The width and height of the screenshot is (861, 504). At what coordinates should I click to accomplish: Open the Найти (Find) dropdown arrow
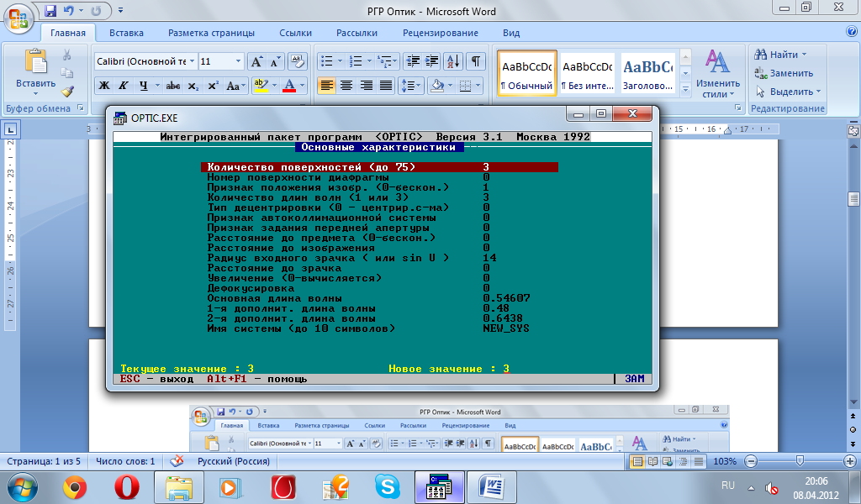(x=805, y=55)
